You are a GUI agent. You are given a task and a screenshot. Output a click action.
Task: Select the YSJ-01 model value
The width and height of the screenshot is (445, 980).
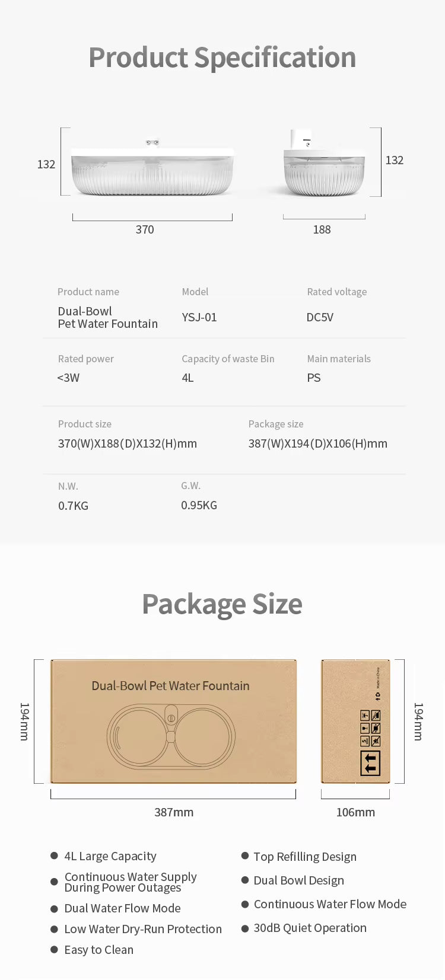(x=199, y=317)
